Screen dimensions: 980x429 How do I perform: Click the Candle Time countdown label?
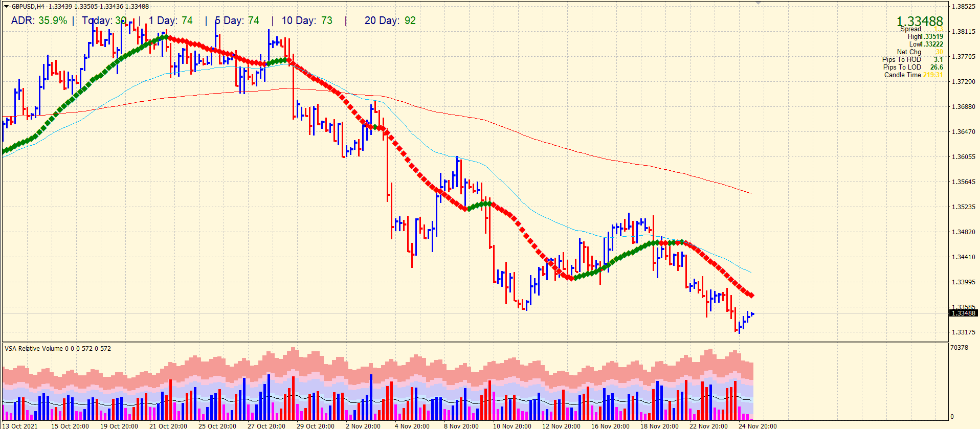pos(902,75)
